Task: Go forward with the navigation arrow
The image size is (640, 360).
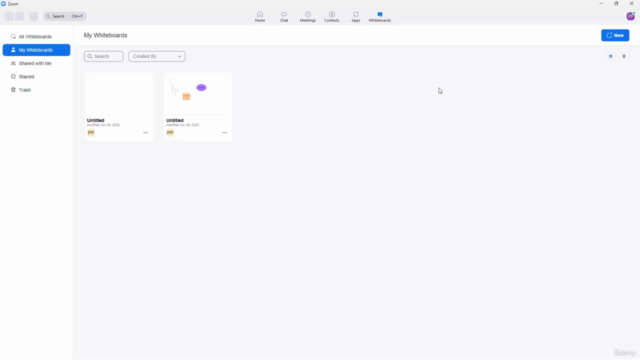Action: pyautogui.click(x=20, y=16)
